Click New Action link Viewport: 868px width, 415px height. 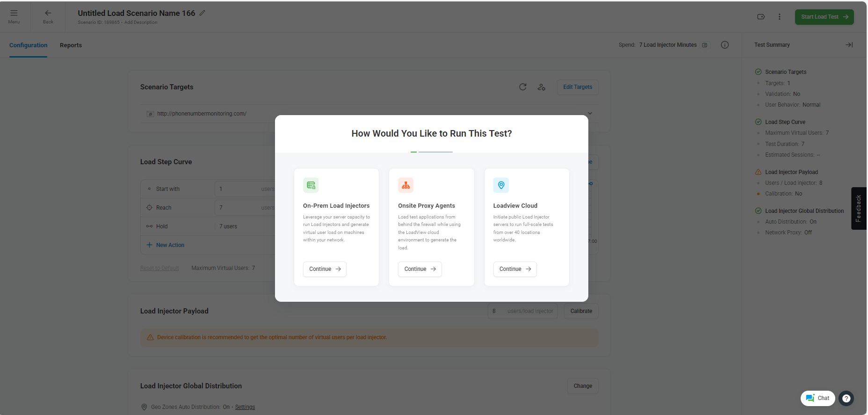(170, 245)
